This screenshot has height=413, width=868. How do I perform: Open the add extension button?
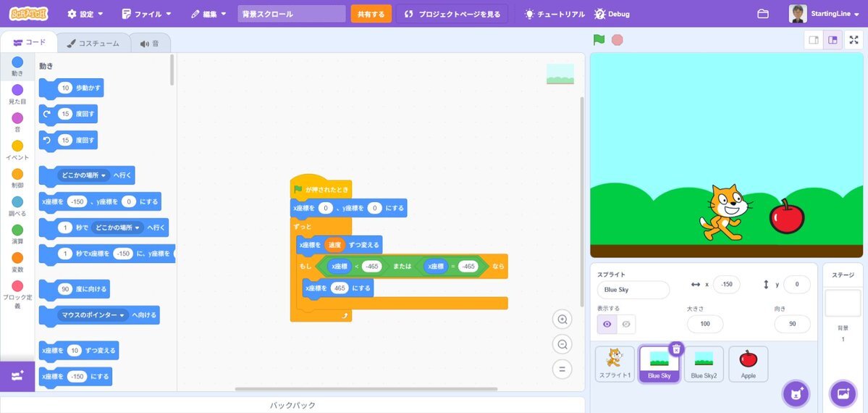[17, 376]
